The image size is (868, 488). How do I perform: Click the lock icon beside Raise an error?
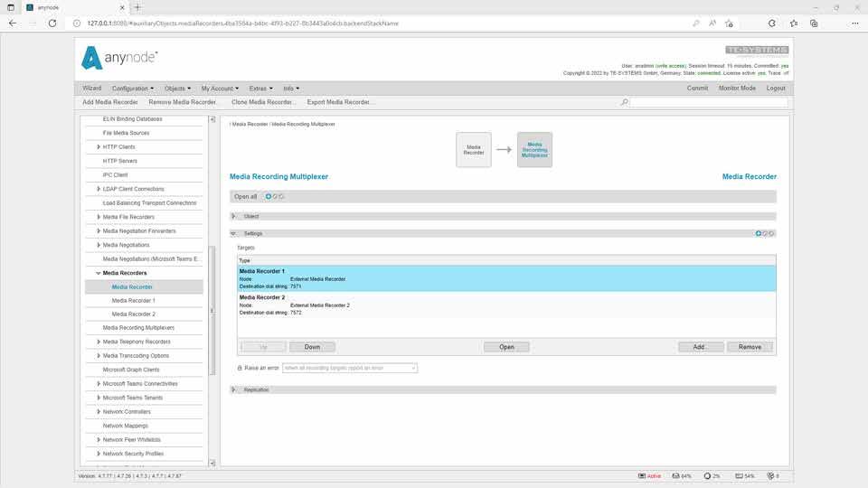pyautogui.click(x=240, y=368)
